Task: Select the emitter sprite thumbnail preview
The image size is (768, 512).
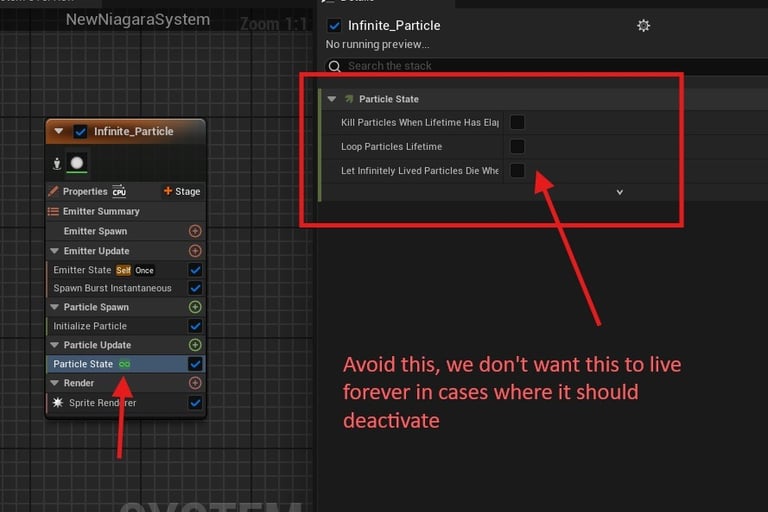Action: coord(77,163)
